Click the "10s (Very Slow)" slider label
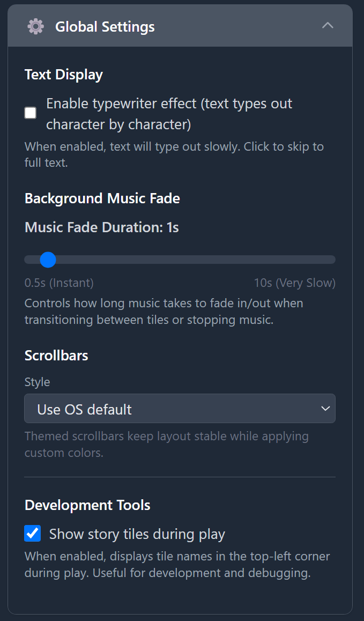Screen dimensions: 364x621 [294, 283]
